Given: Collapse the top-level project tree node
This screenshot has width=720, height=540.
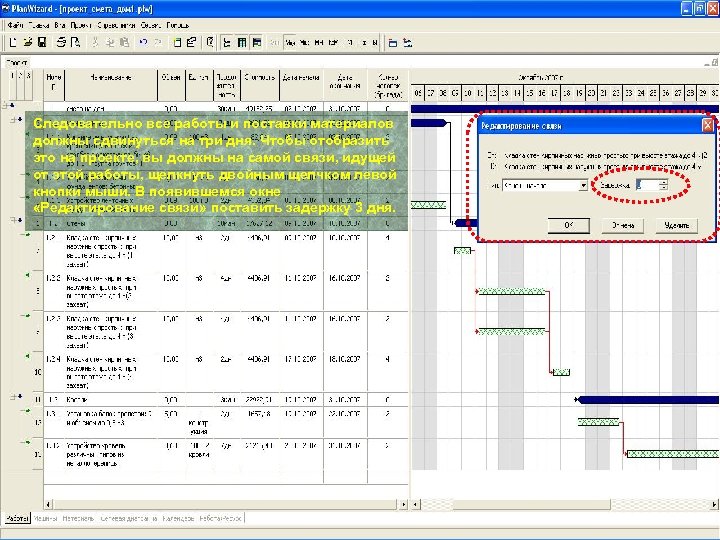Looking at the screenshot, I should 5,106.
